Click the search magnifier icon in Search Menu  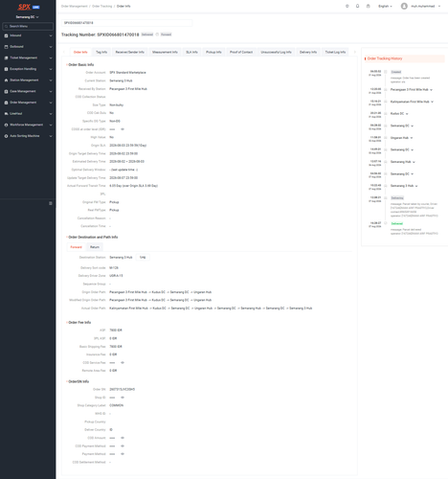tap(6, 27)
